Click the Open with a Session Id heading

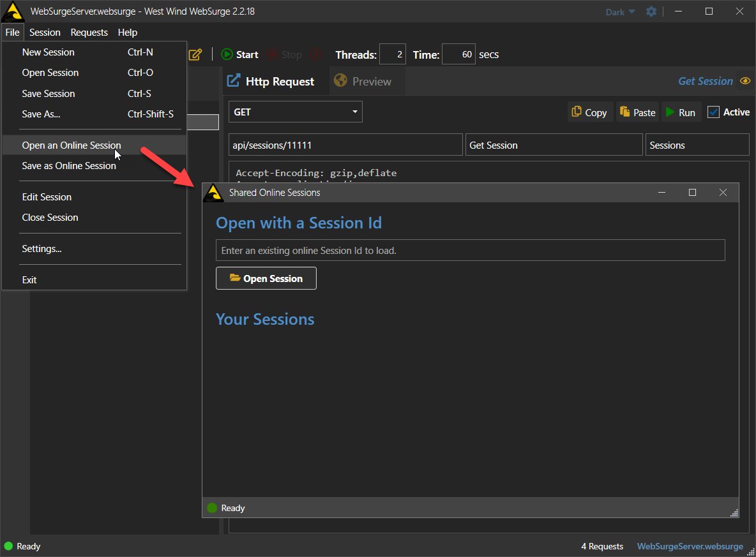(298, 223)
